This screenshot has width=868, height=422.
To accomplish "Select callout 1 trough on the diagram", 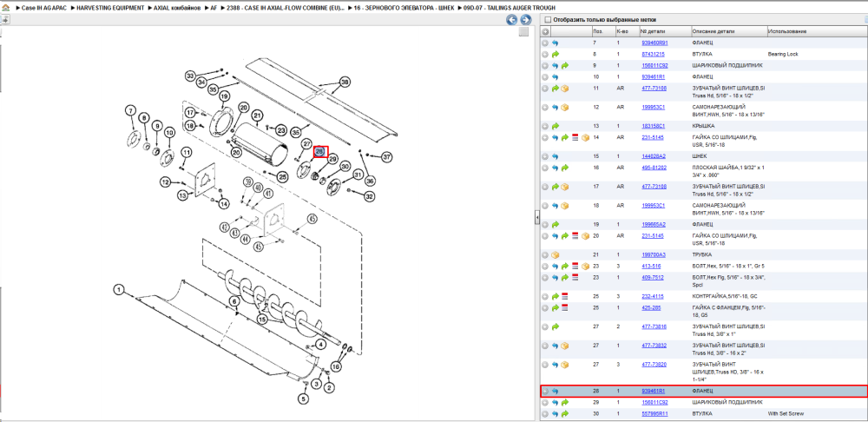I will pos(118,289).
